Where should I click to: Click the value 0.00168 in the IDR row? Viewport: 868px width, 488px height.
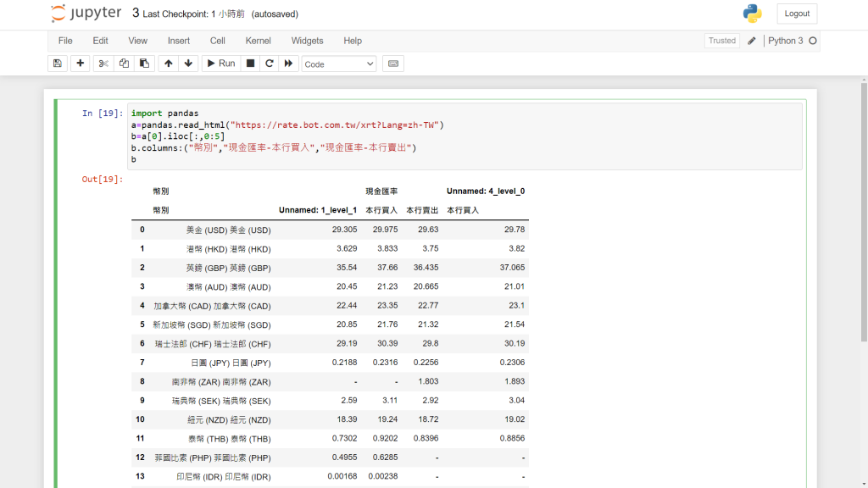(x=342, y=476)
